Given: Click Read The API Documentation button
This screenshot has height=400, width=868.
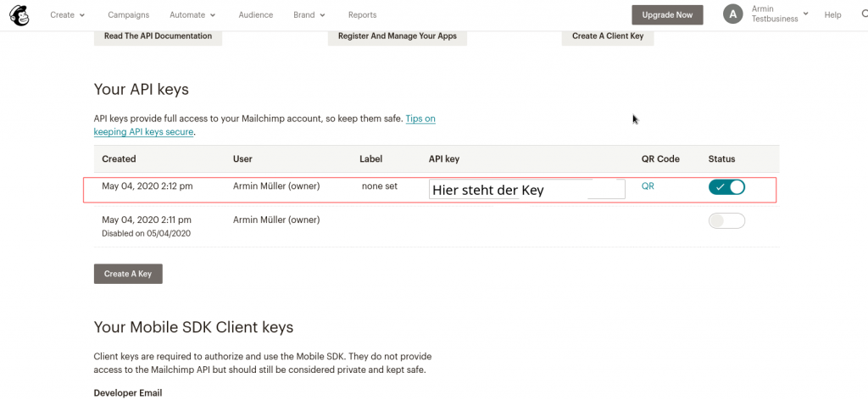Looking at the screenshot, I should [x=158, y=36].
